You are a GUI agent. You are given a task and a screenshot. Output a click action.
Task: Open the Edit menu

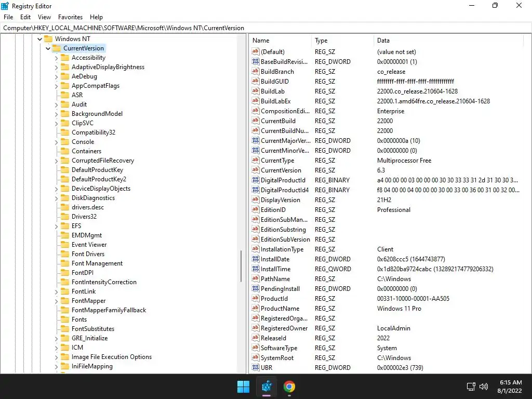25,17
